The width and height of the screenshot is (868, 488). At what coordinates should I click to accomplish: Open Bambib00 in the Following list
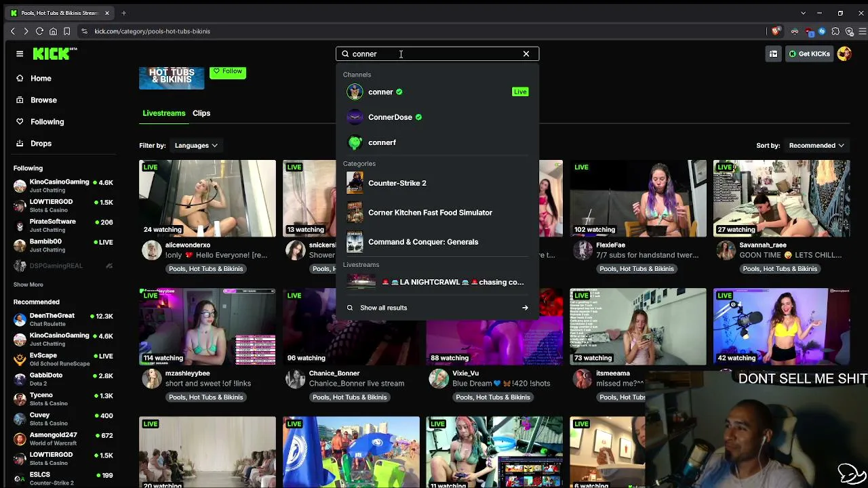pyautogui.click(x=64, y=245)
